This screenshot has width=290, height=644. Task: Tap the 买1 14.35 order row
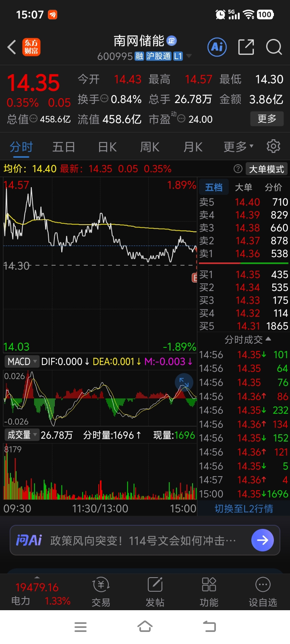coord(244,275)
